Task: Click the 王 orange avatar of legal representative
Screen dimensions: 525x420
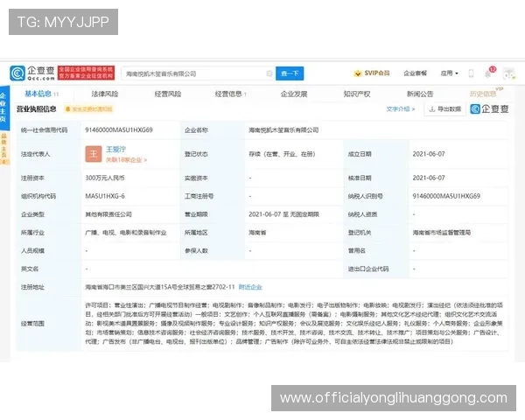Action: [94, 154]
